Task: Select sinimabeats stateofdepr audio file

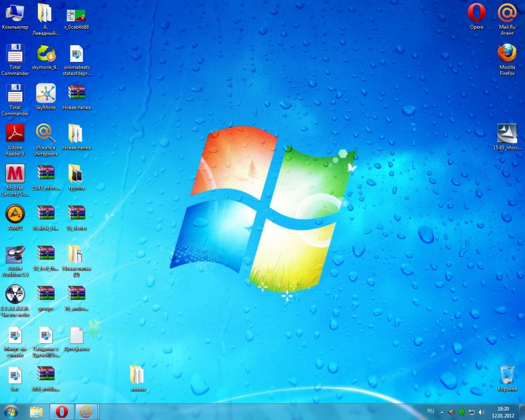Action: click(76, 60)
